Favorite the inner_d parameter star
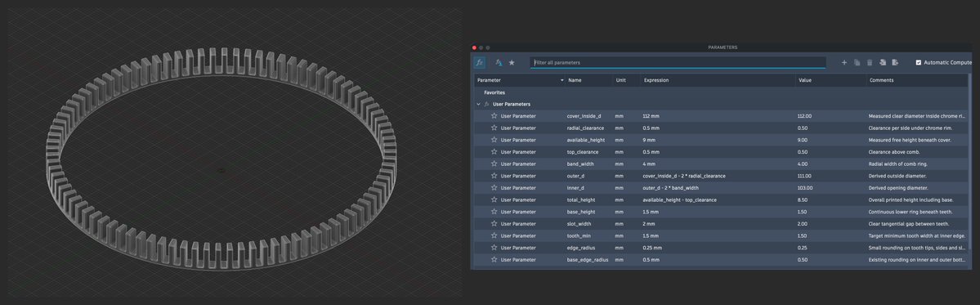980x305 pixels. pos(494,187)
